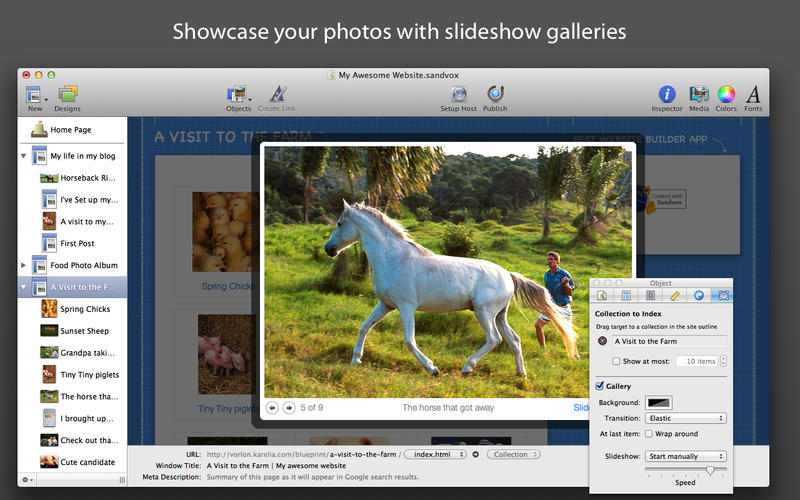The width and height of the screenshot is (800, 500).
Task: Click the Spring Chicks thumbnail link
Action: pos(228,287)
